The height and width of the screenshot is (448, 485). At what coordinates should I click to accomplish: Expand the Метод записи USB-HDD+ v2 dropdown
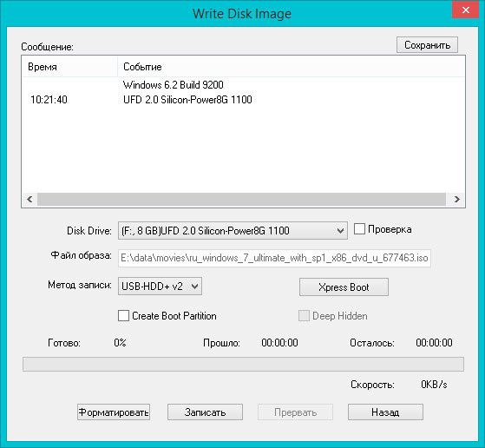[x=160, y=286]
